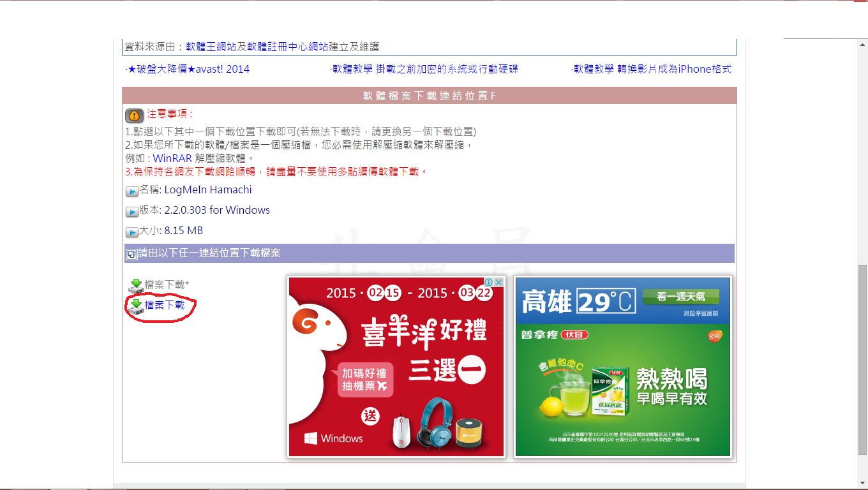Click the monitor icon on the purple download bar
The height and width of the screenshot is (490, 868).
tap(131, 253)
